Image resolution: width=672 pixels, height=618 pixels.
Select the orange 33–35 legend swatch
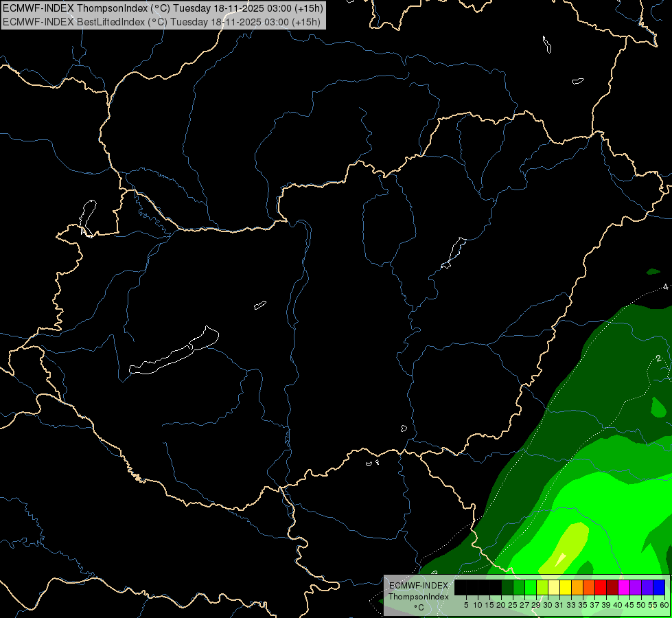[577, 587]
